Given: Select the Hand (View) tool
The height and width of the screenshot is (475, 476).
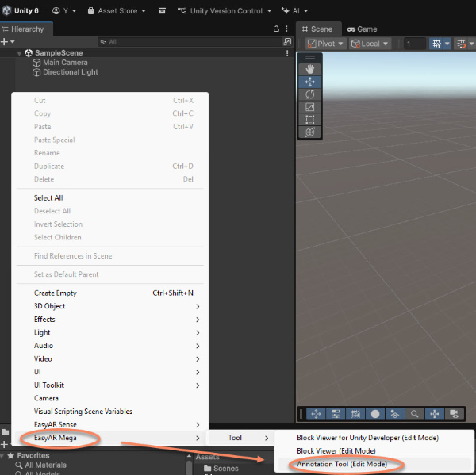Looking at the screenshot, I should click(x=309, y=69).
